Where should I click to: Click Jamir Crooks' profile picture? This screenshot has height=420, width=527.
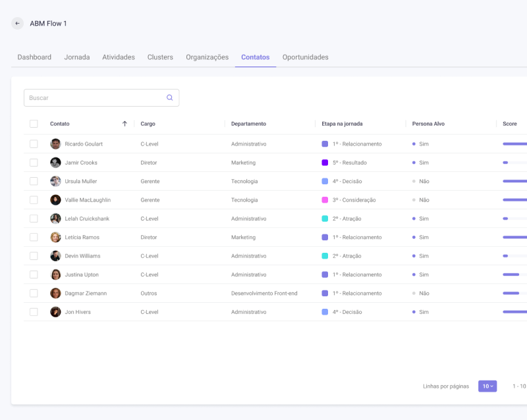(x=55, y=163)
